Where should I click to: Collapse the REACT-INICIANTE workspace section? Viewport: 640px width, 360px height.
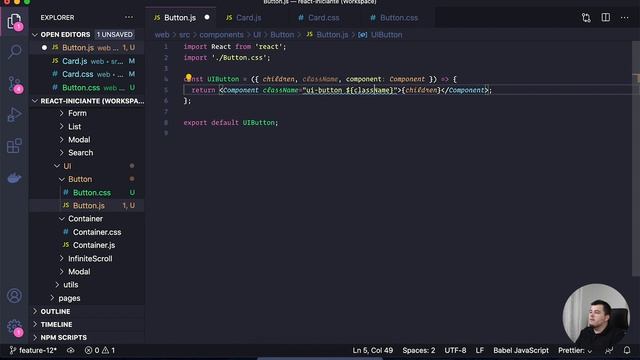coord(88,101)
